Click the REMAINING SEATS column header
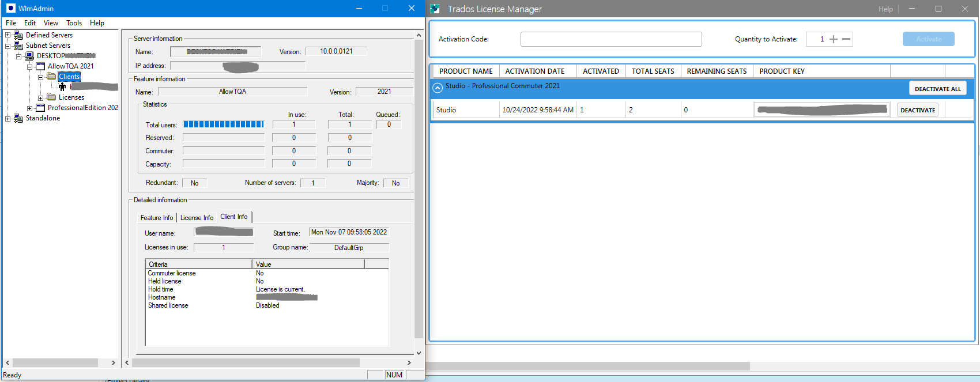980x382 pixels. pyautogui.click(x=717, y=71)
